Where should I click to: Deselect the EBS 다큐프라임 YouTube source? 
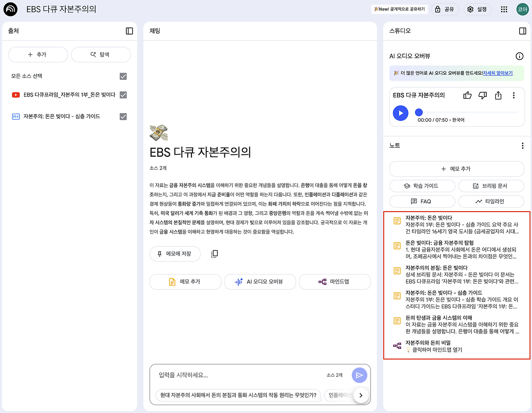pyautogui.click(x=123, y=95)
